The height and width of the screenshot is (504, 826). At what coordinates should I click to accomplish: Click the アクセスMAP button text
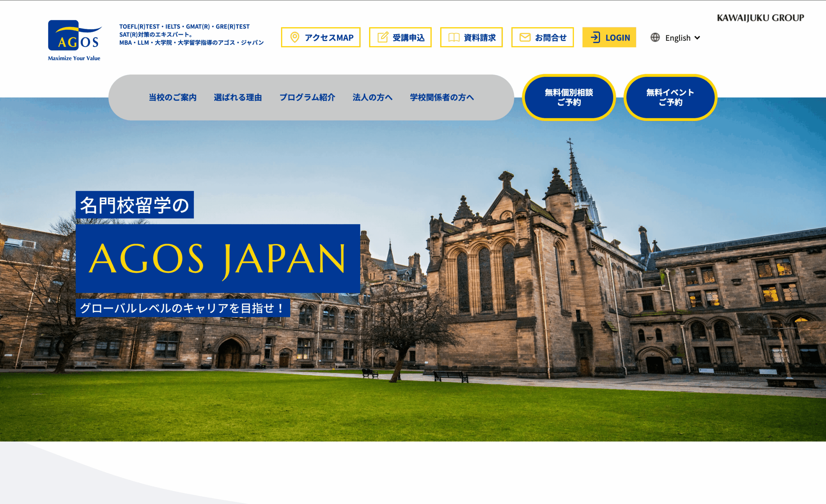coord(329,38)
